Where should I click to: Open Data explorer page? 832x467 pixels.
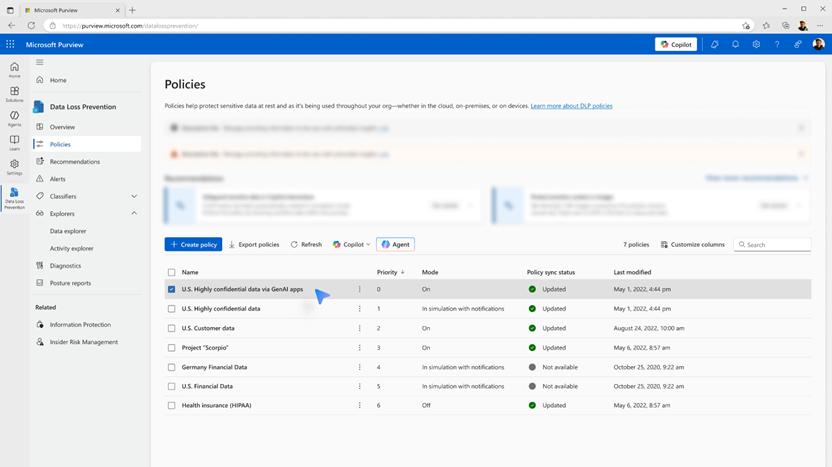[68, 231]
